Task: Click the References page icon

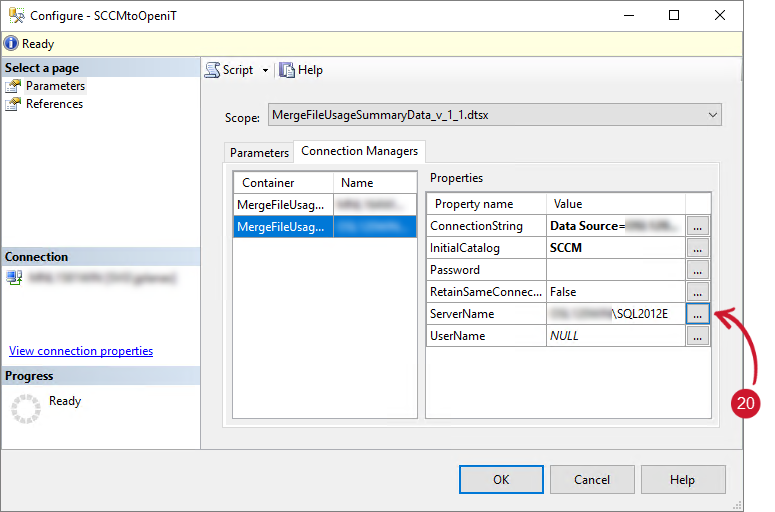Action: (x=13, y=104)
